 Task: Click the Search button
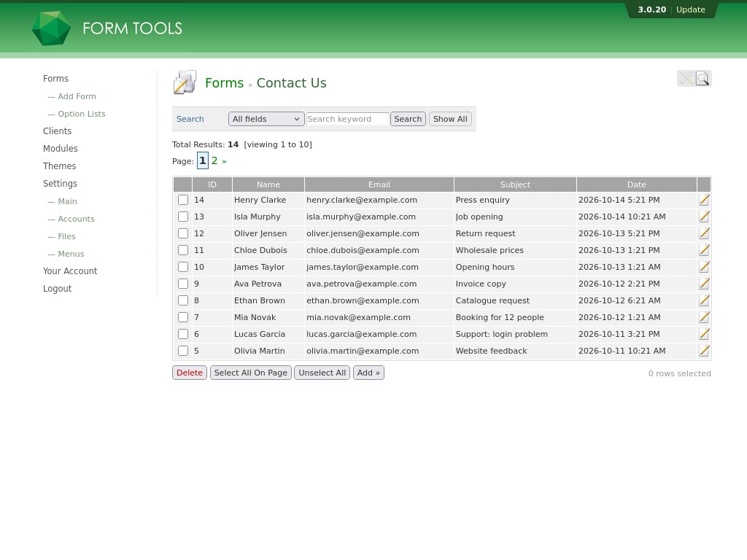click(x=408, y=119)
